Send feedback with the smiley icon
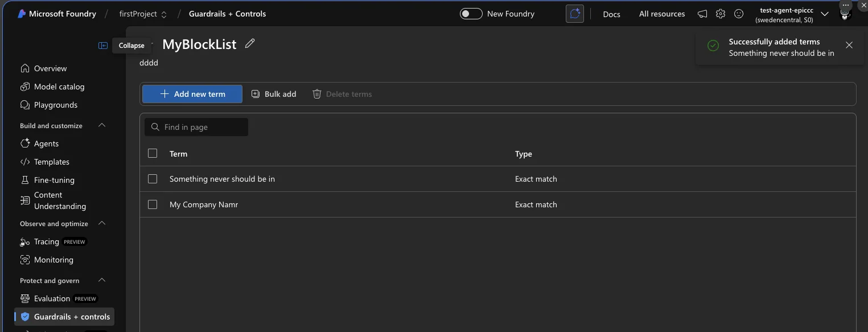 point(739,14)
